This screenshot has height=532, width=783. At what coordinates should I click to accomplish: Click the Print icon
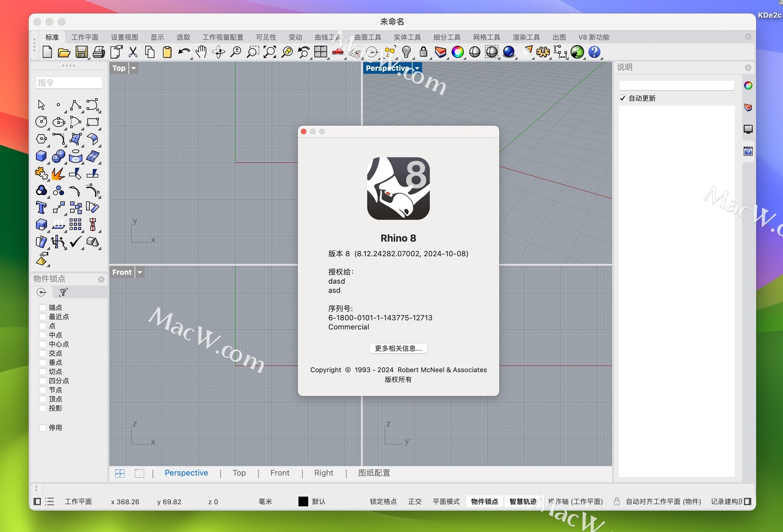tap(99, 52)
